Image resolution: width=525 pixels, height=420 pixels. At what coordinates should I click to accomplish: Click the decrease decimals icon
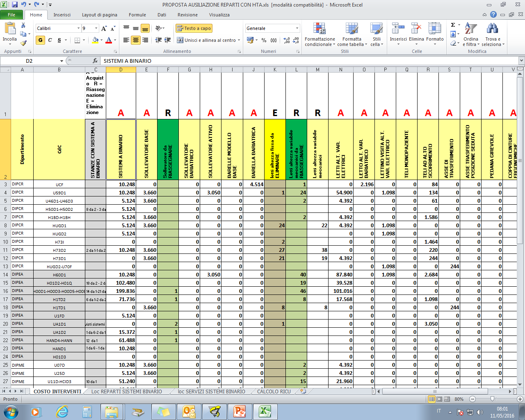296,40
